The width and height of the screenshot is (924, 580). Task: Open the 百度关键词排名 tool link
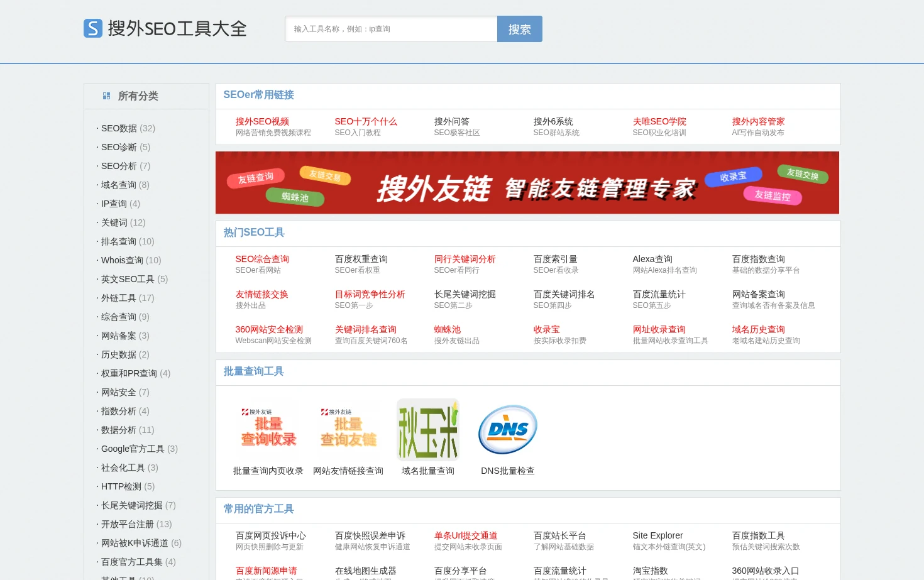pos(564,294)
